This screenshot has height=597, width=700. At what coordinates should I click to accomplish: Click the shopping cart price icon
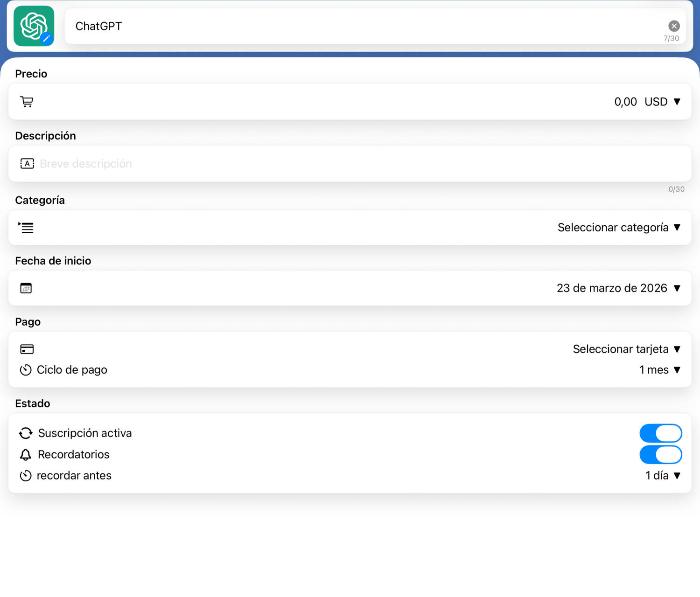coord(27,102)
